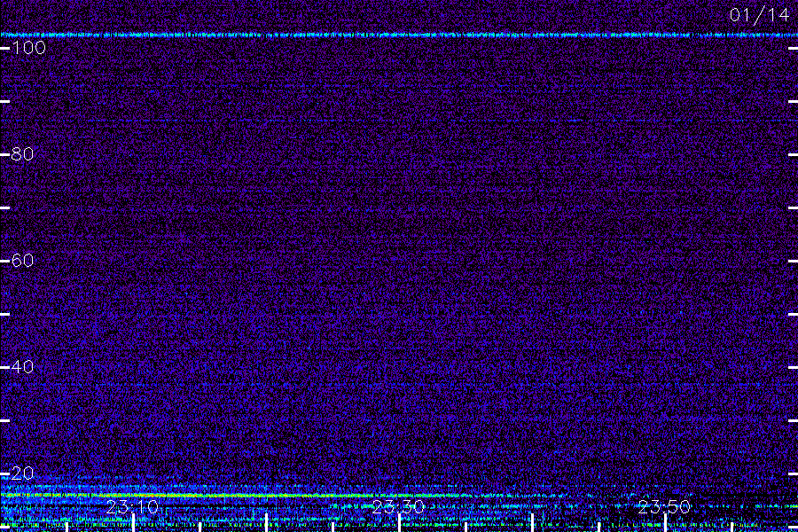Click the 23:10 time label
The width and height of the screenshot is (798, 532).
pyautogui.click(x=132, y=507)
